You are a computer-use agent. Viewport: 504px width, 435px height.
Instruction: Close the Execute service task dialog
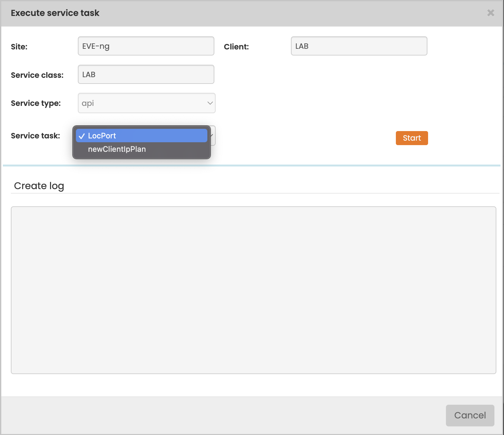(x=491, y=13)
